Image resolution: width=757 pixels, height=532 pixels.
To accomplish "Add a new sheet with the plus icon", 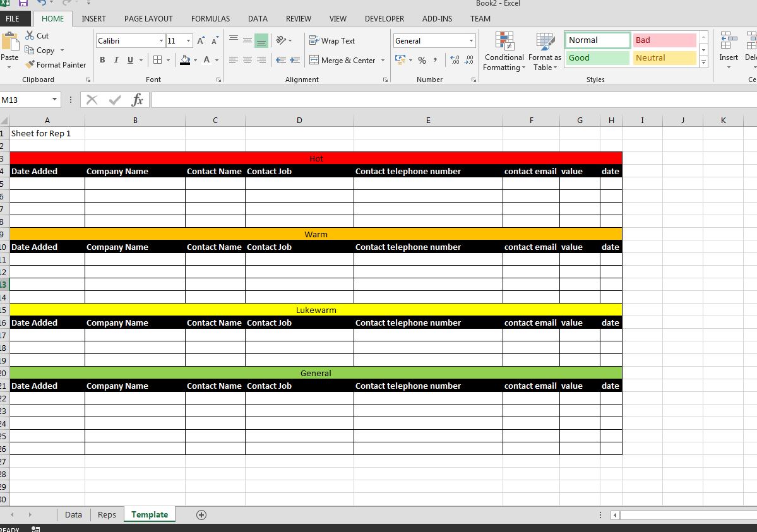I will [x=201, y=514].
